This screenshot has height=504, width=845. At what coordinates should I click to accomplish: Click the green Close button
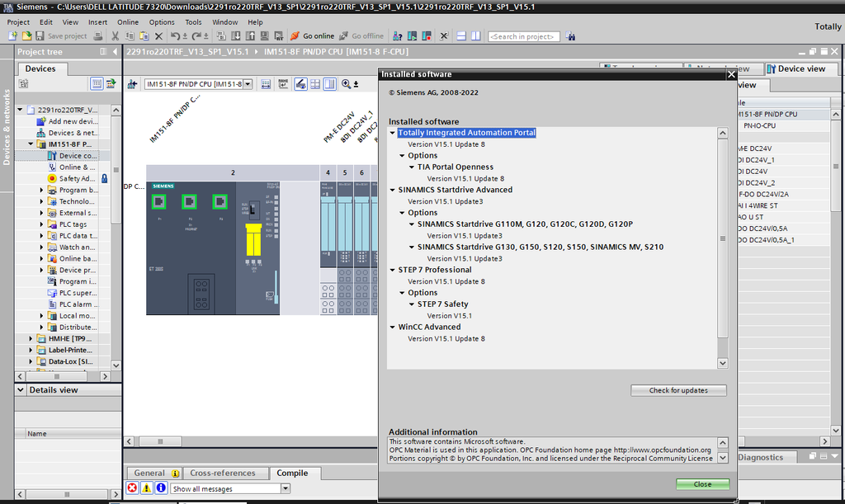(x=703, y=484)
